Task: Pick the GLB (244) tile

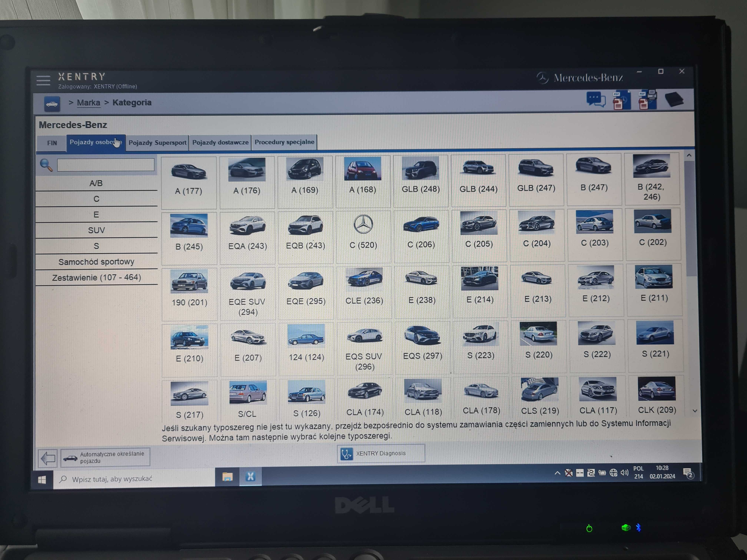Action: [x=479, y=180]
